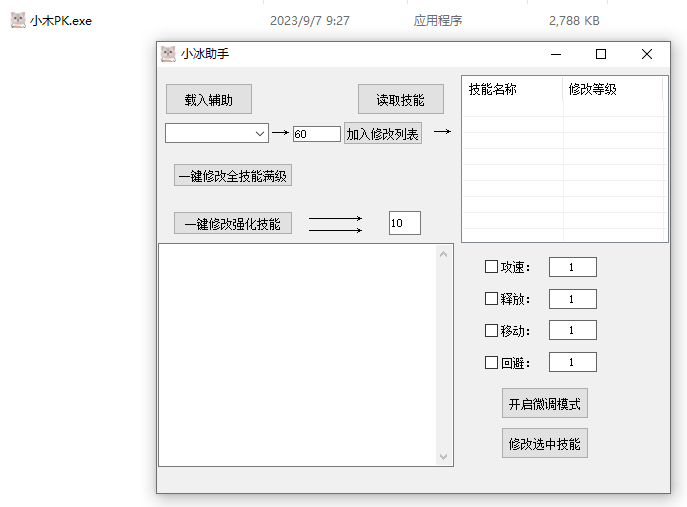Tick the 回避 checkbox
This screenshot has width=687, height=507.
coord(491,363)
